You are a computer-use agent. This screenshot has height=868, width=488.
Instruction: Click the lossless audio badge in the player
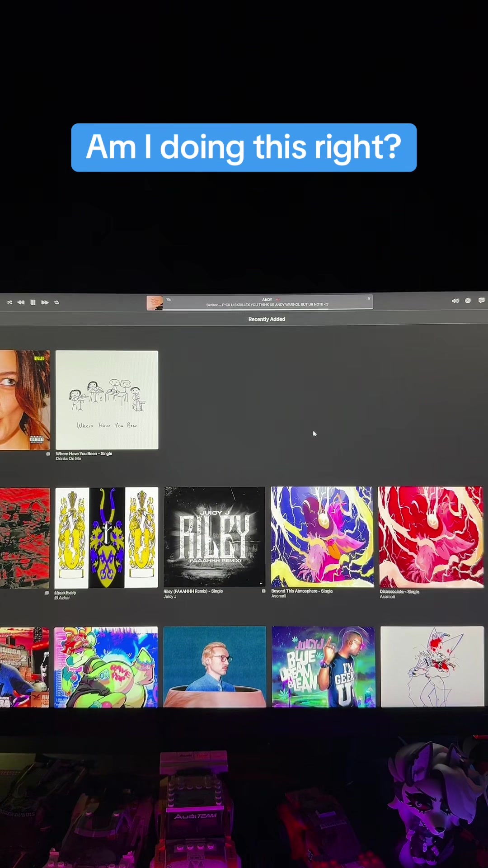(169, 300)
